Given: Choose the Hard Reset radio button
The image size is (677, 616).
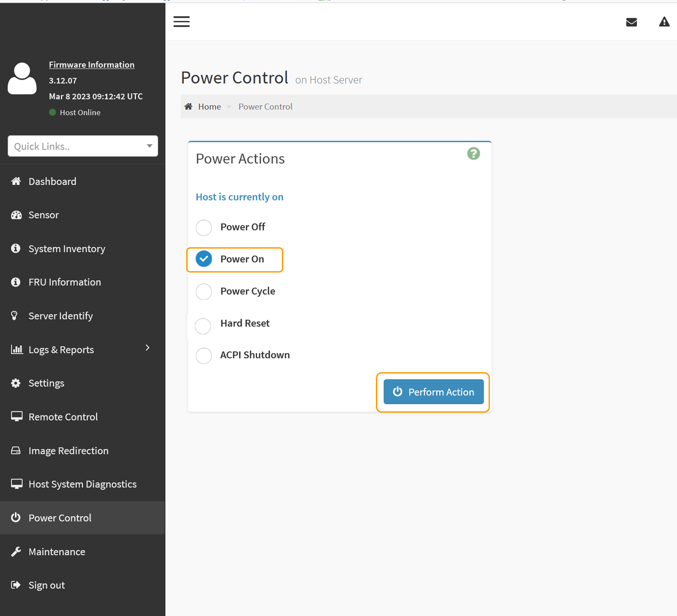Looking at the screenshot, I should [203, 326].
